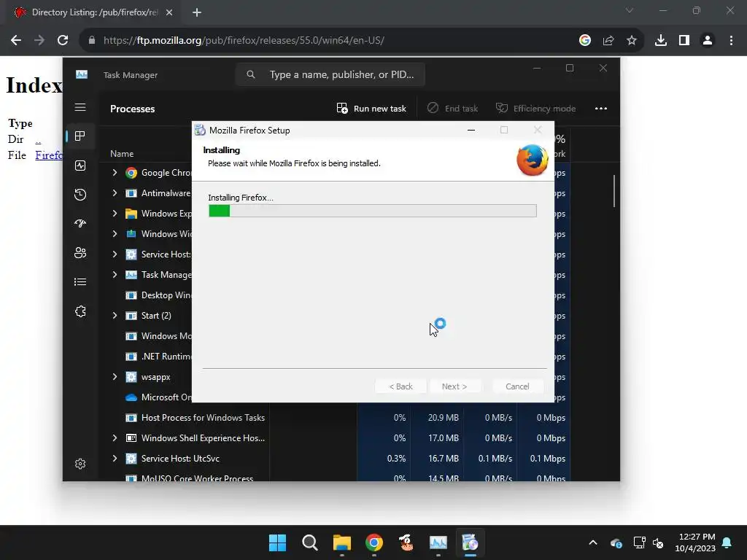Open new Chrome tab
Image resolution: width=747 pixels, height=560 pixels.
(x=197, y=12)
